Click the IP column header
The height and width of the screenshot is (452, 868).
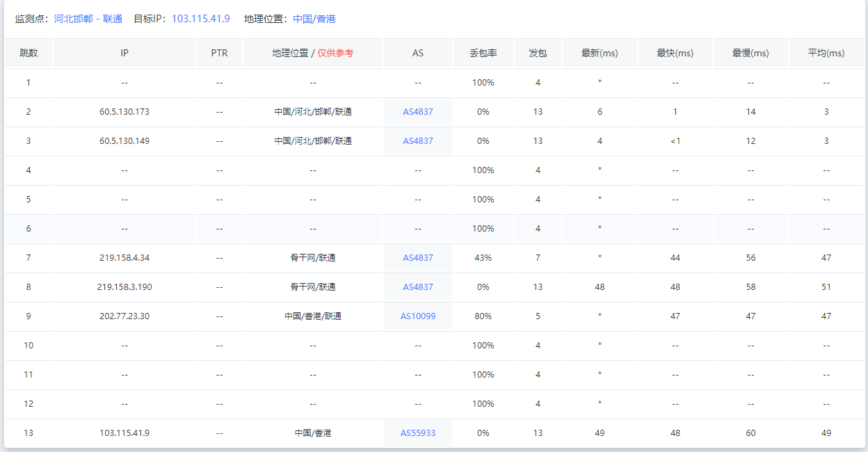point(124,54)
